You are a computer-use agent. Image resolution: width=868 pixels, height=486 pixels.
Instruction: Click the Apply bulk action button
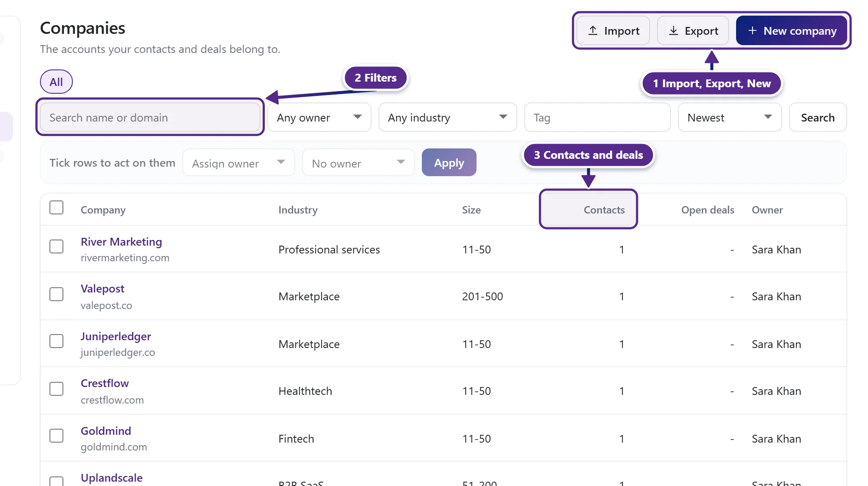point(449,163)
